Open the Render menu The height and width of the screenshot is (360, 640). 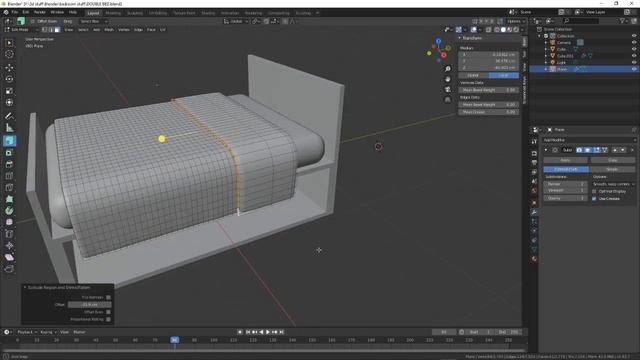(40, 12)
